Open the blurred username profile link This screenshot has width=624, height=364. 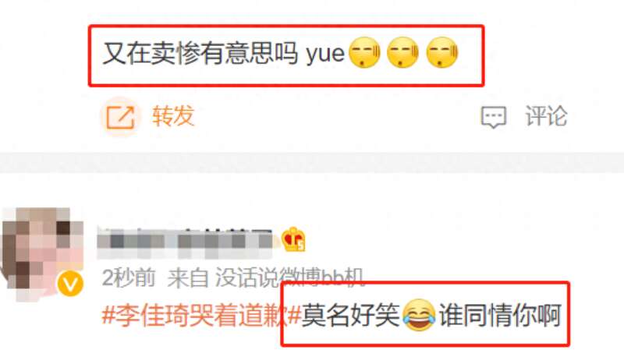[x=185, y=242]
